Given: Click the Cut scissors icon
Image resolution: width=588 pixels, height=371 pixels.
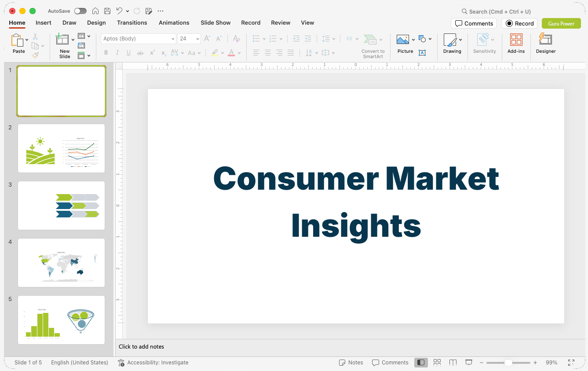Looking at the screenshot, I should 35,37.
